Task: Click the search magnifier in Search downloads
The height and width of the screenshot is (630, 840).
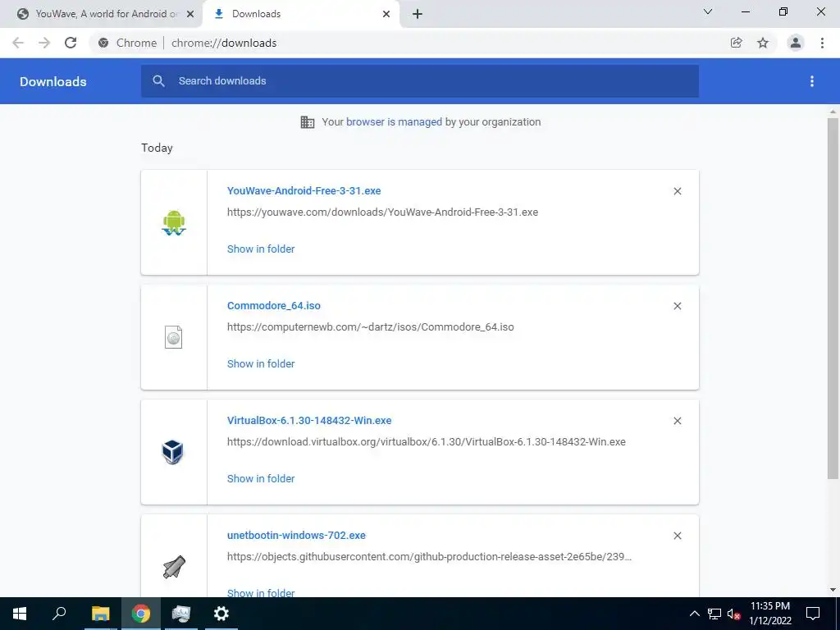Action: [158, 81]
